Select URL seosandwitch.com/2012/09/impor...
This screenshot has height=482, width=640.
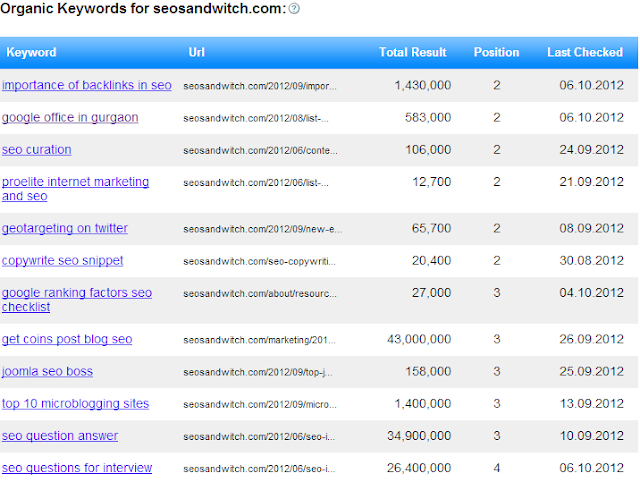click(260, 86)
